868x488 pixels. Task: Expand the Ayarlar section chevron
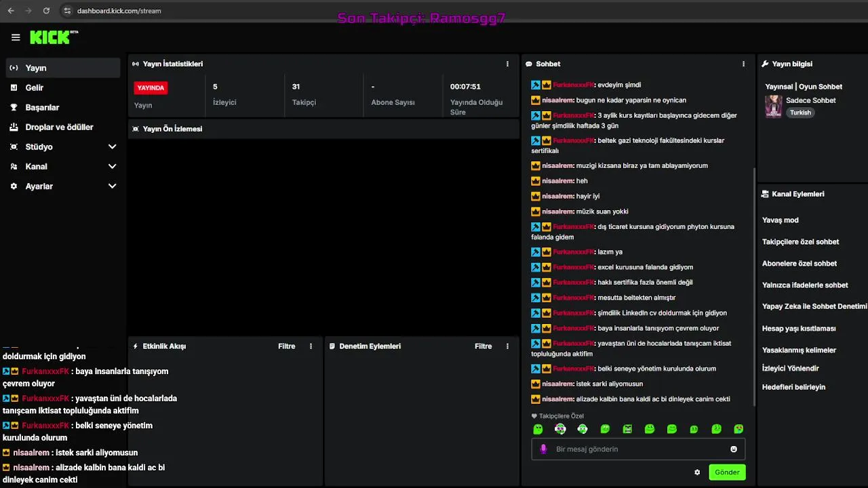(113, 186)
